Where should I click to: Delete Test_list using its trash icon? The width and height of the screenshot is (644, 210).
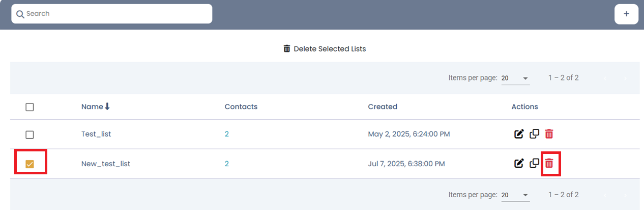click(x=549, y=134)
